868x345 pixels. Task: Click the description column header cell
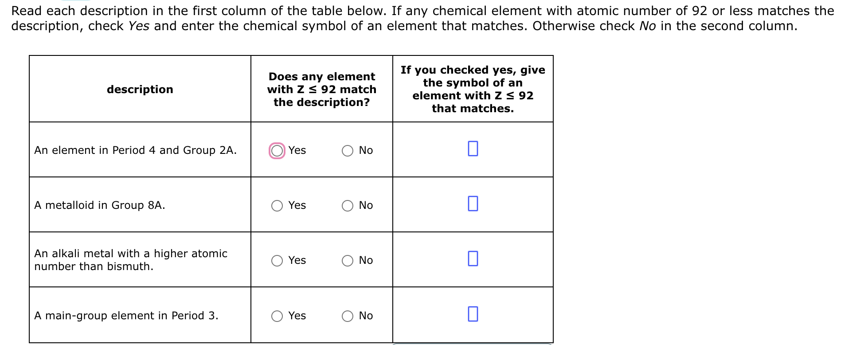click(x=139, y=89)
